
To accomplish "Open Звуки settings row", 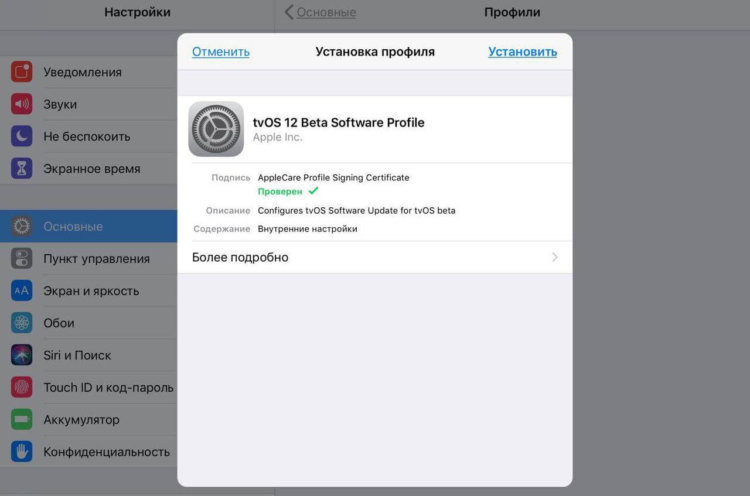I will (88, 104).
